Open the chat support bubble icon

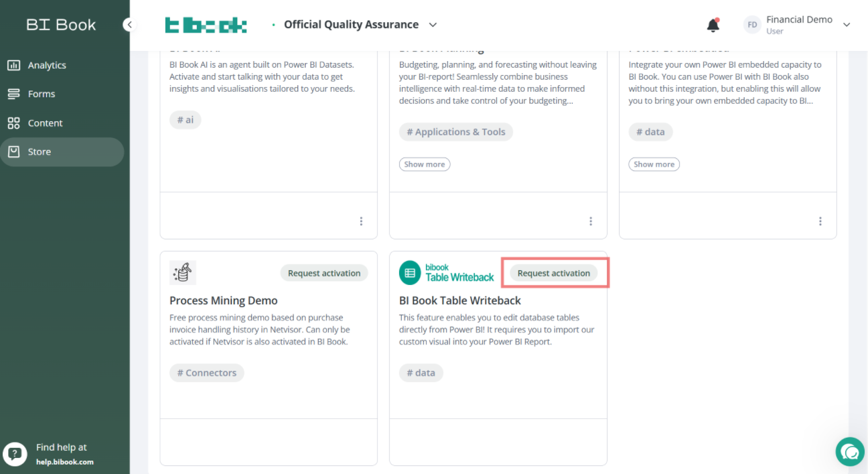click(850, 451)
